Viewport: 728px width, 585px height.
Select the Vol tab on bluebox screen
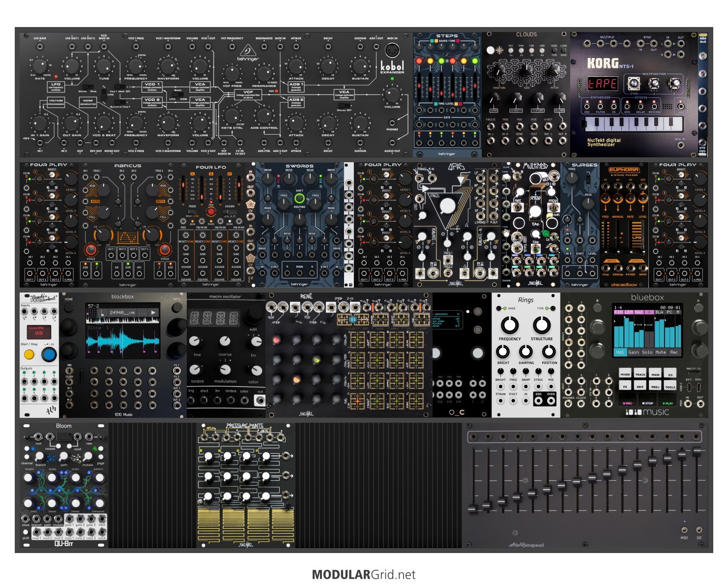pyautogui.click(x=620, y=352)
